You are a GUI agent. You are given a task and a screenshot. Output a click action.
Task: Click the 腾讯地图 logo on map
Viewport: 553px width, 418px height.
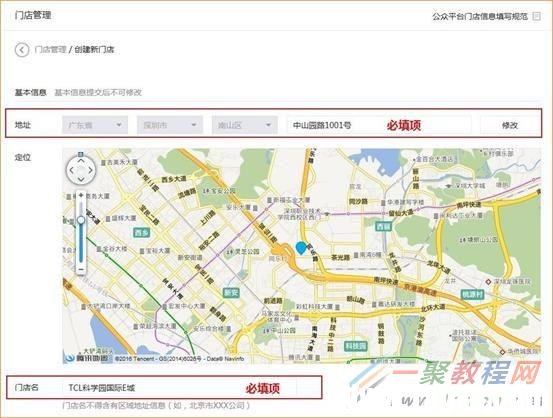88,358
